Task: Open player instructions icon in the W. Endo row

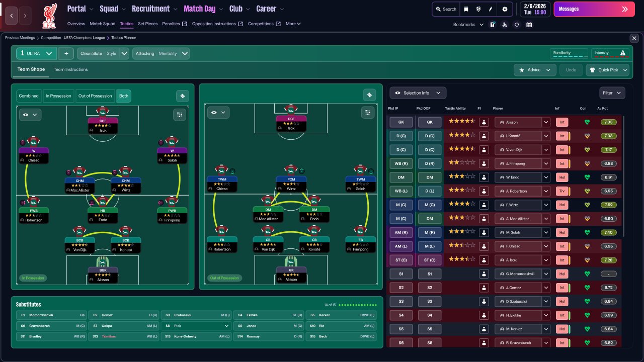Action: [485, 177]
